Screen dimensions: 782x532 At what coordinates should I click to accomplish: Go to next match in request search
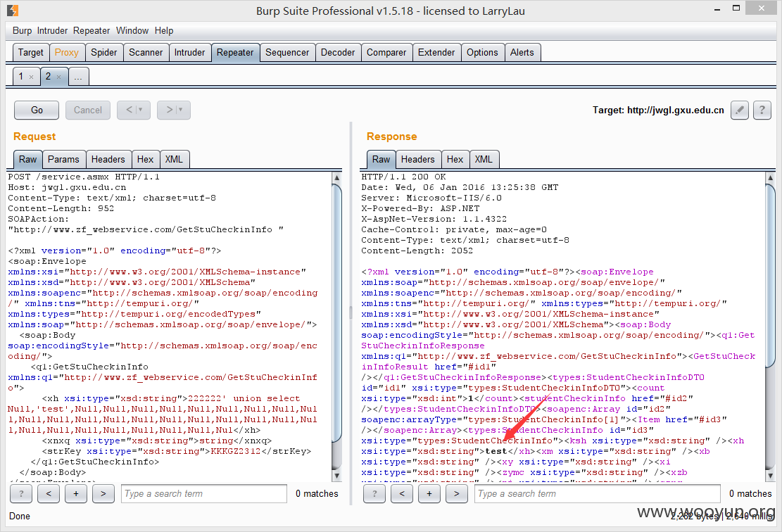point(103,493)
